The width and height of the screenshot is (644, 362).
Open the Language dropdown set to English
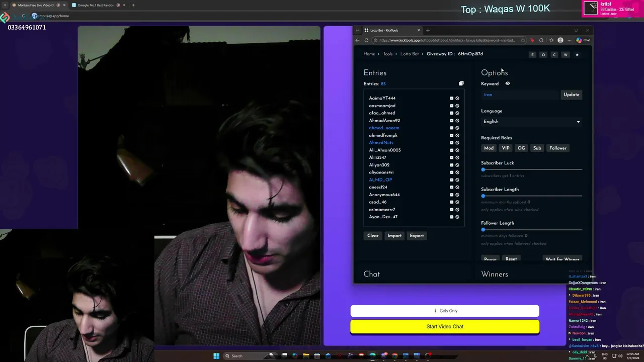pyautogui.click(x=531, y=122)
